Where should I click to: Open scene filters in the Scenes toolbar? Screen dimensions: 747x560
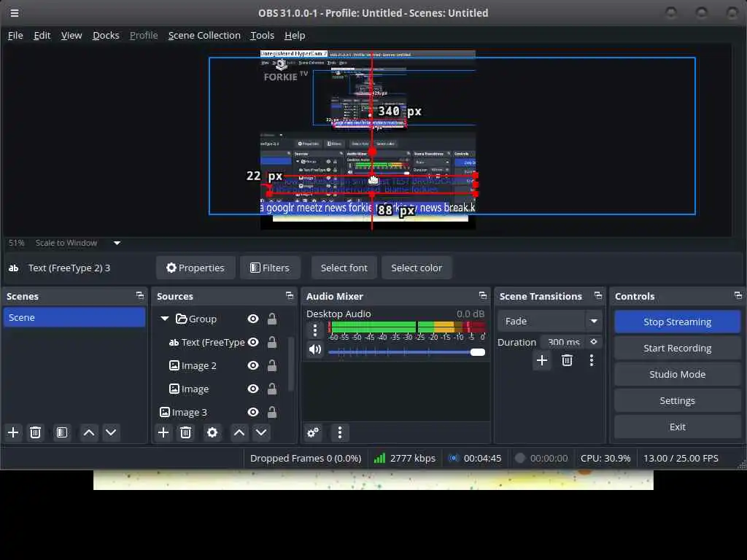[x=62, y=432]
